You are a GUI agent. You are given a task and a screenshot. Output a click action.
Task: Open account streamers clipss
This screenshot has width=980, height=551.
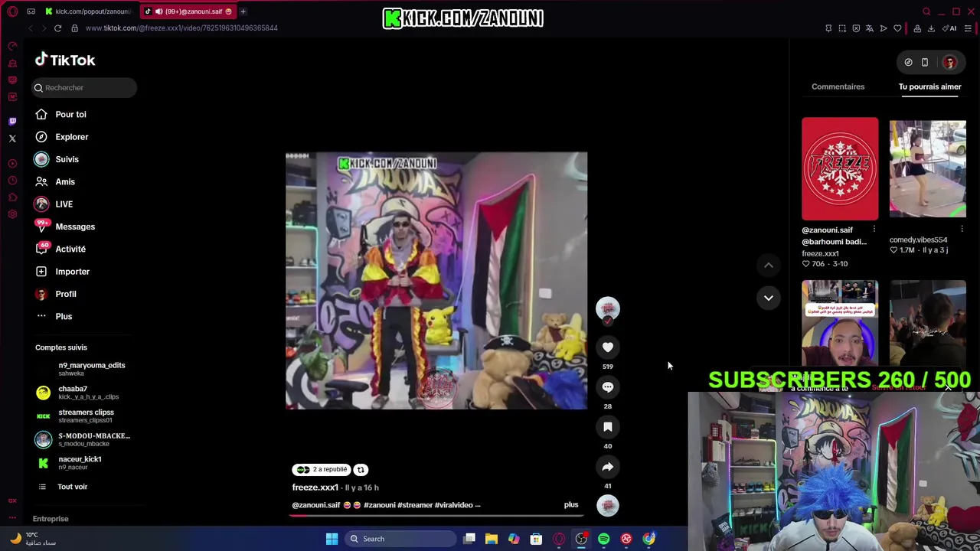coord(75,416)
